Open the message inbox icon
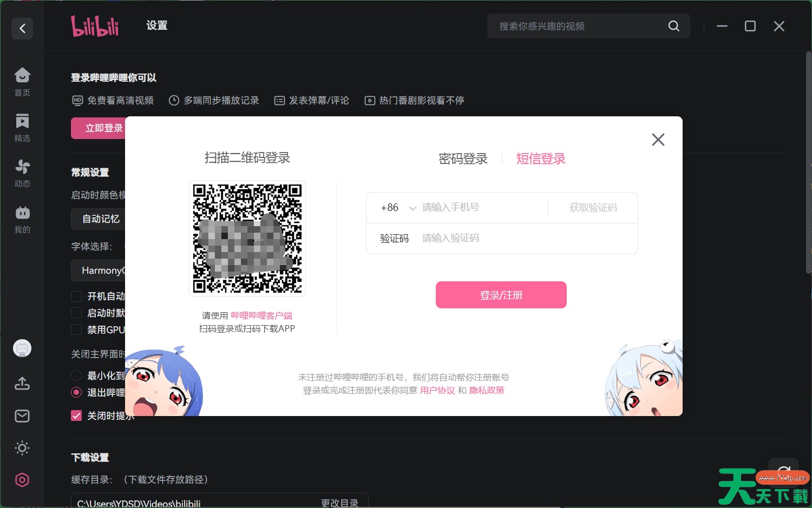The image size is (812, 508). pos(22,415)
